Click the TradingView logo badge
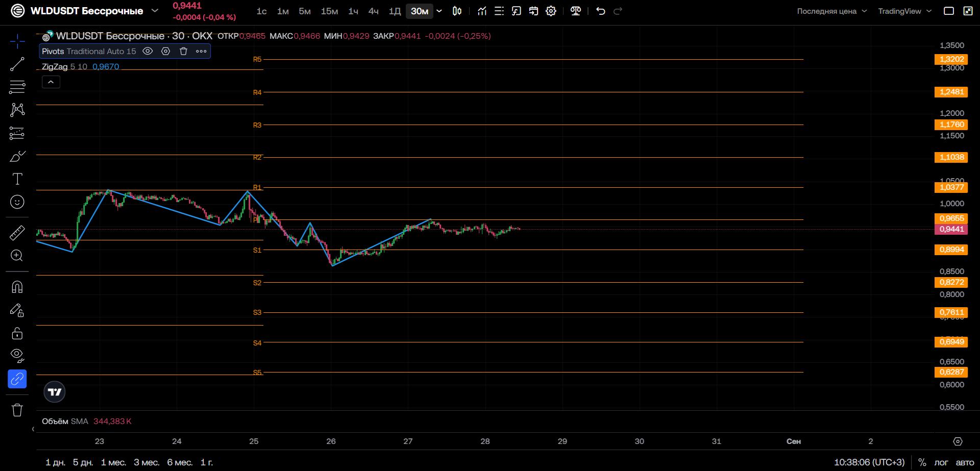Image resolution: width=980 pixels, height=471 pixels. [x=55, y=392]
